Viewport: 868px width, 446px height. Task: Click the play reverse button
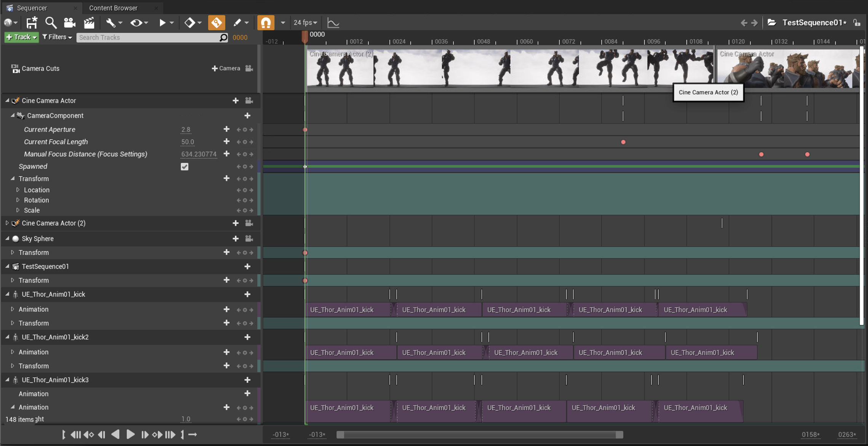click(115, 435)
